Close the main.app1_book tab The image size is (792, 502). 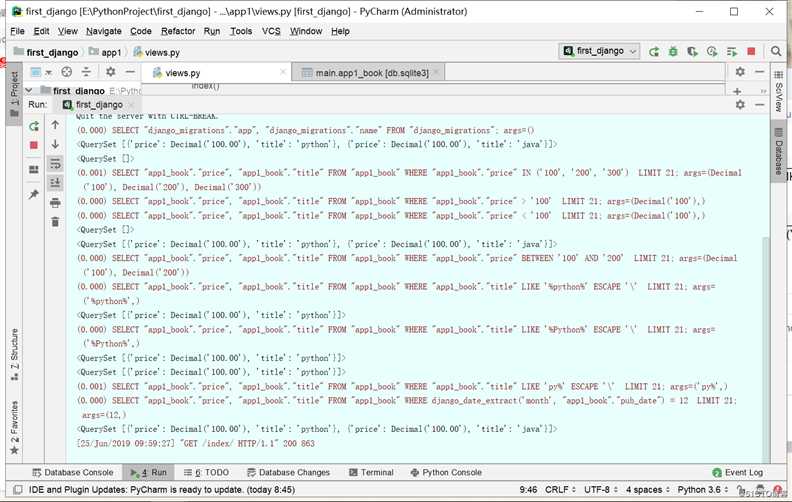(x=436, y=73)
